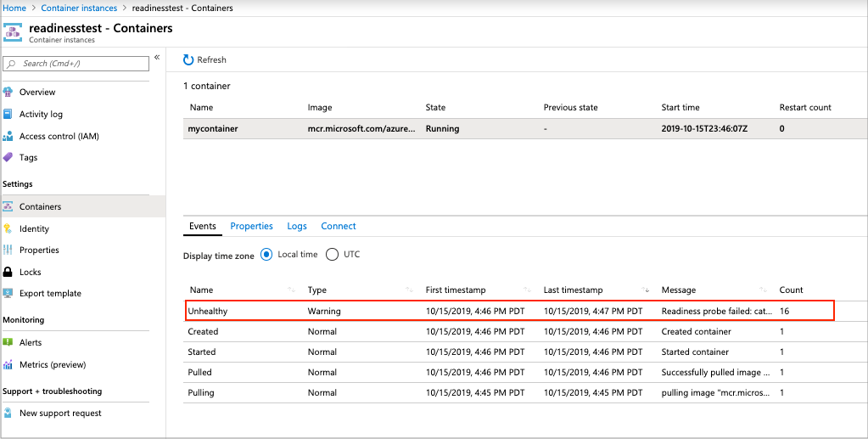Select the Local time radio button

266,255
